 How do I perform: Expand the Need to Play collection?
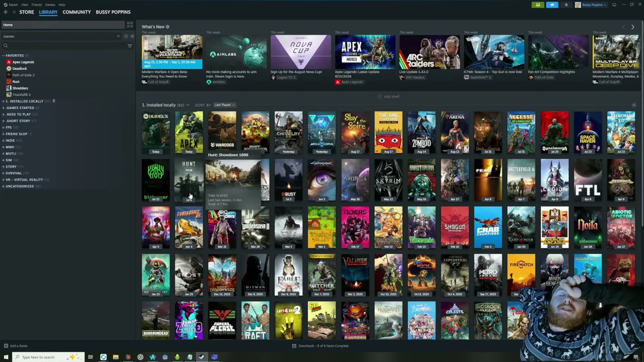coord(3,114)
